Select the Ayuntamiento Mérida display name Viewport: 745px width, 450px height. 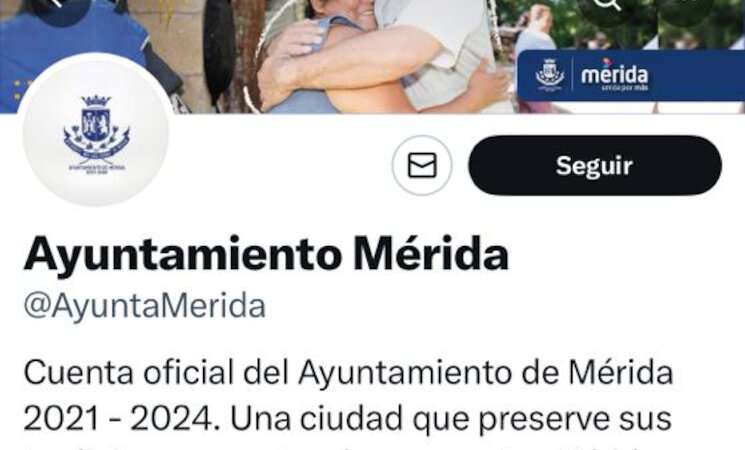coord(266,255)
